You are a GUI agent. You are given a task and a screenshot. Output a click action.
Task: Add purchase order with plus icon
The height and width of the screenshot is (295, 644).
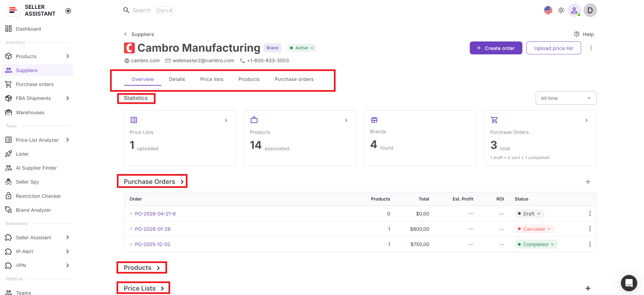pyautogui.click(x=588, y=182)
